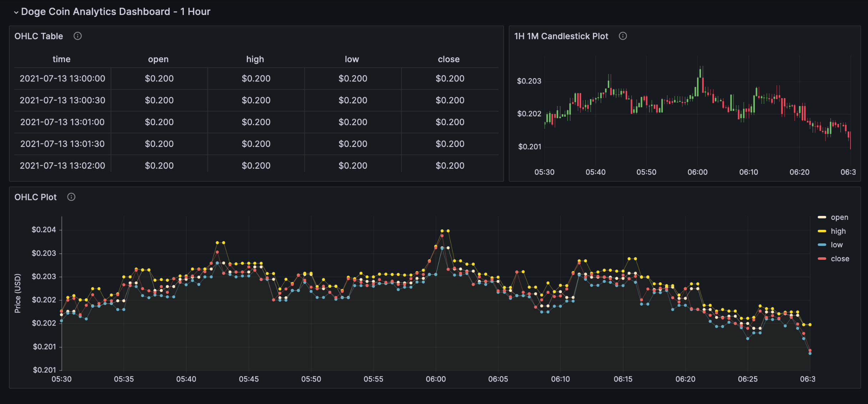868x404 pixels.
Task: Sort table by the close column header
Action: [x=449, y=59]
